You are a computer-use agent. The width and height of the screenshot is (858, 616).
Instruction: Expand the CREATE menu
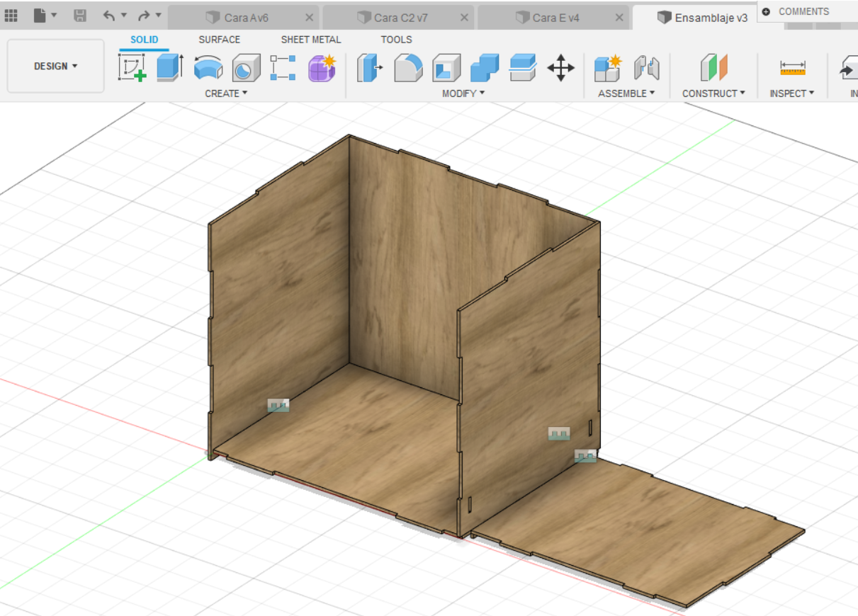226,93
